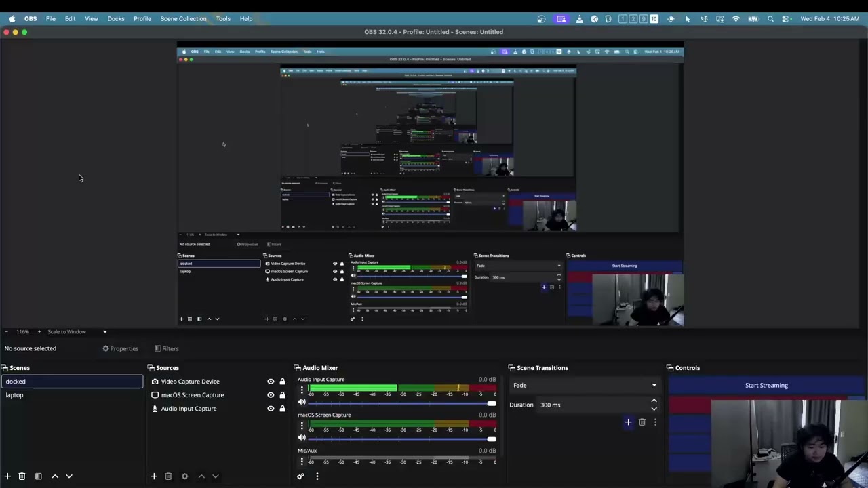Image resolution: width=868 pixels, height=488 pixels.
Task: Mute macOS Screen Capture speaker icon
Action: click(302, 438)
